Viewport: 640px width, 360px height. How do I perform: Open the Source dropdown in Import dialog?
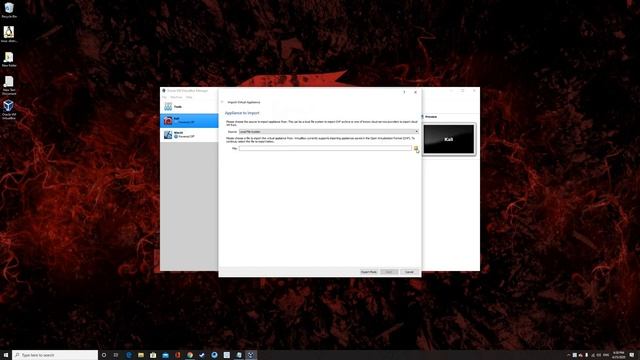pyautogui.click(x=329, y=132)
